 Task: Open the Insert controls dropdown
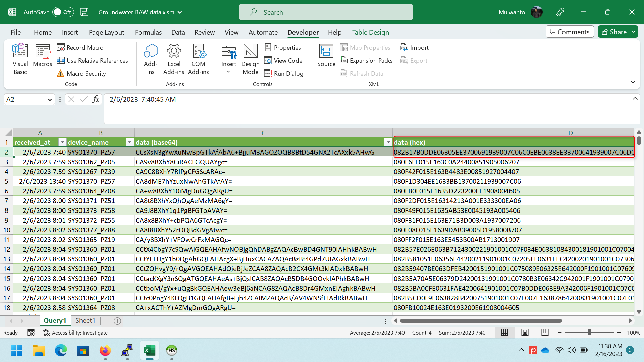tap(229, 59)
